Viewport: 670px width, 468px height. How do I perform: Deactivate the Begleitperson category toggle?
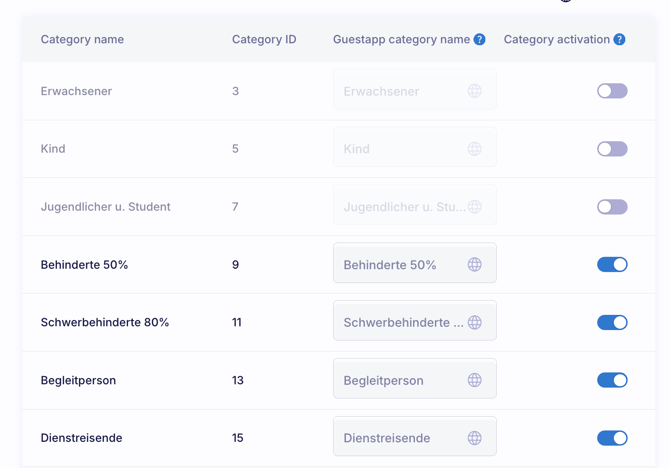pos(612,381)
